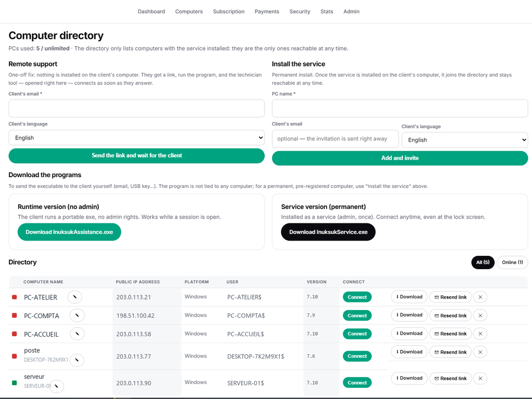The height and width of the screenshot is (399, 532).
Task: Open Client's language dropdown under Remote support
Action: [x=136, y=138]
